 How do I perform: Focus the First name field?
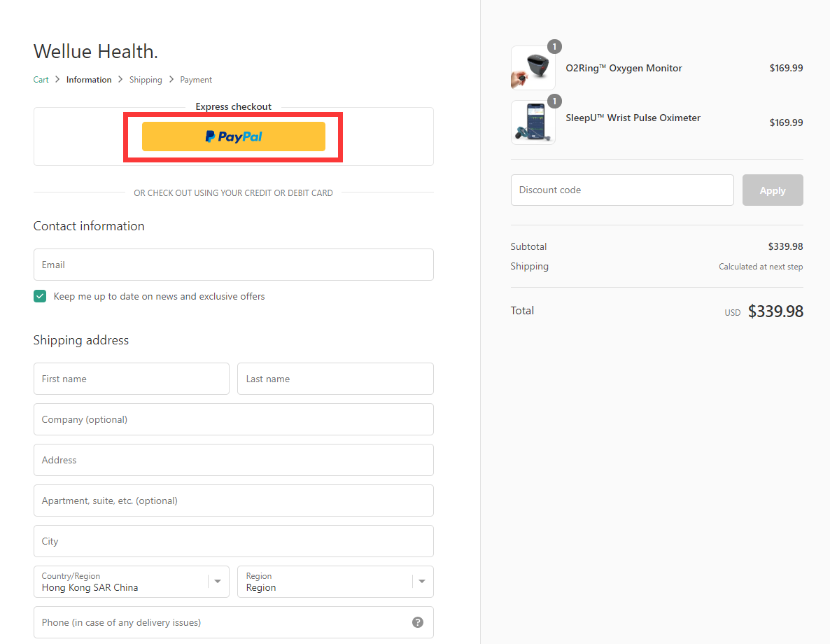[132, 379]
